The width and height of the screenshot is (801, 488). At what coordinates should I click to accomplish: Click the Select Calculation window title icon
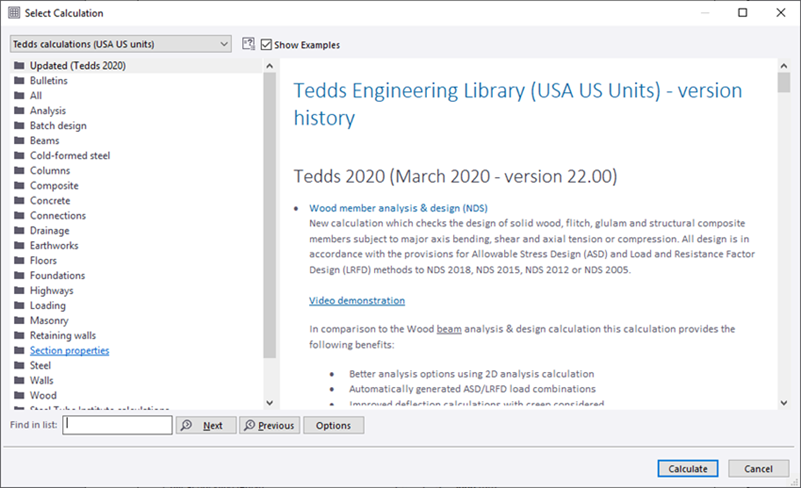coord(14,13)
